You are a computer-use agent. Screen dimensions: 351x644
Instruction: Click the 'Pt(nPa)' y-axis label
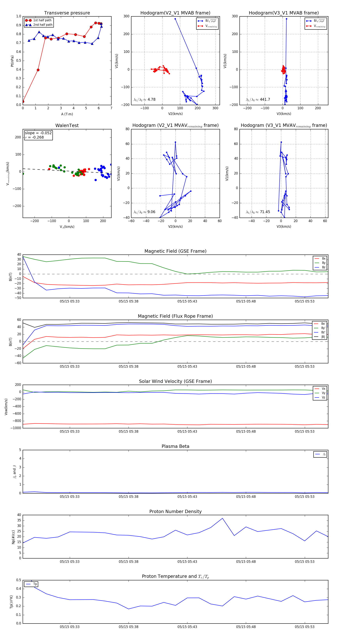[x=12, y=61]
